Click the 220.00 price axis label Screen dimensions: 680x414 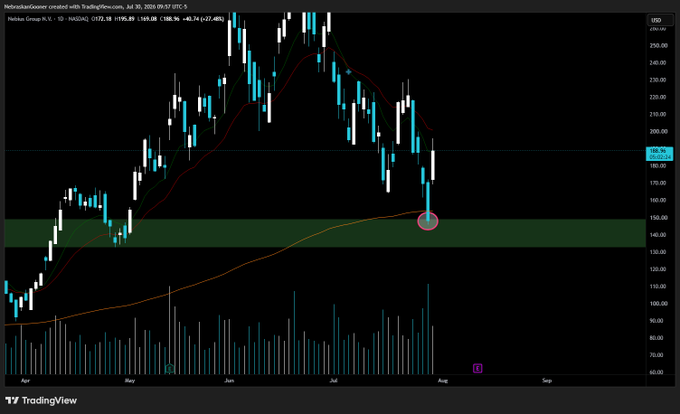[658, 97]
